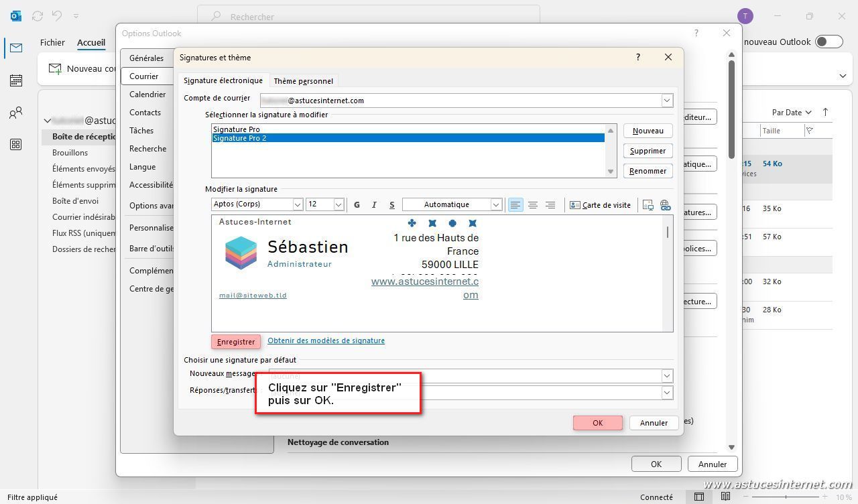This screenshot has width=858, height=504.
Task: Click the Italic formatting button
Action: point(374,205)
